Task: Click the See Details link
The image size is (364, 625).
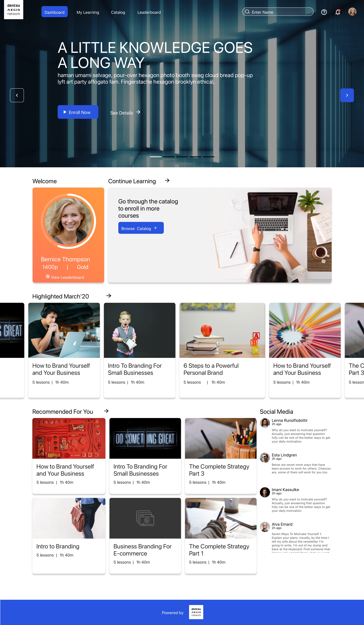Action: coord(125,113)
